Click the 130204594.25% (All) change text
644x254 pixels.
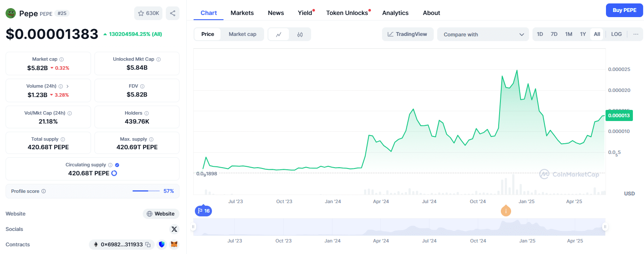click(135, 34)
